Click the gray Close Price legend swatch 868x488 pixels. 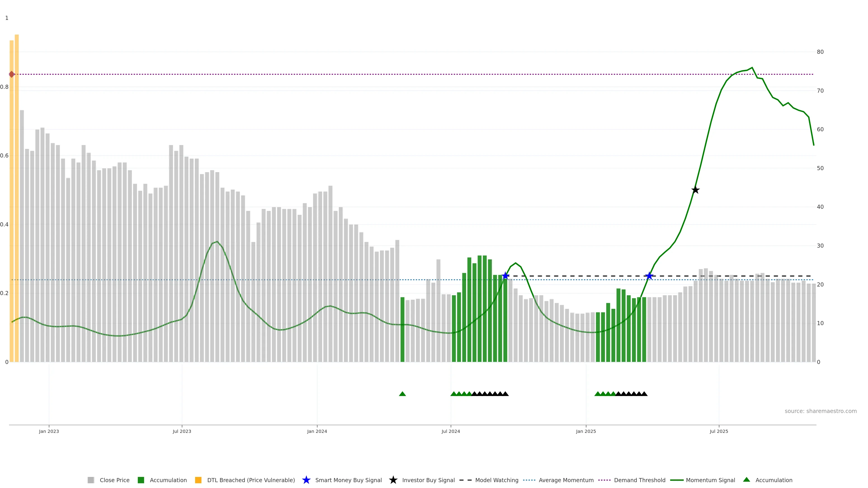[x=91, y=480]
